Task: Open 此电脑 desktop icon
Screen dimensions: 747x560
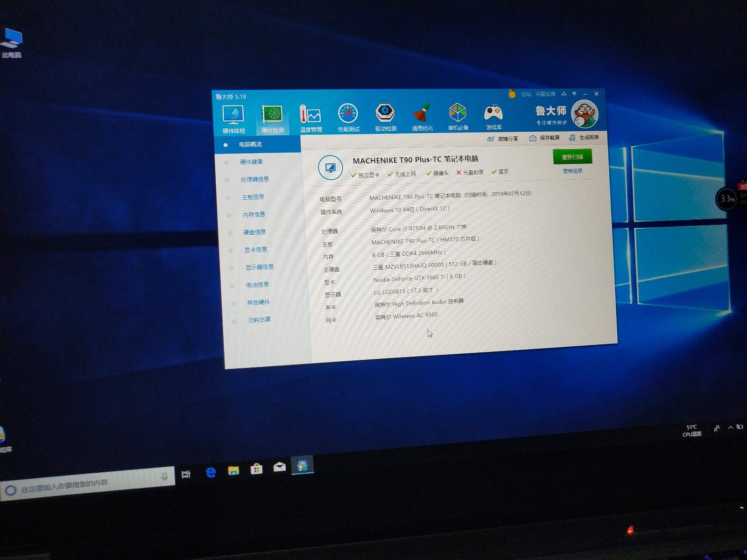Action: pos(11,43)
